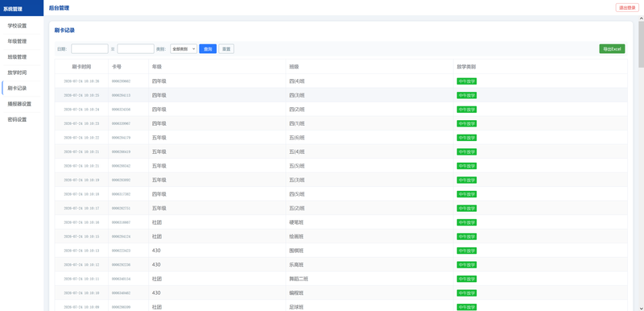Click the timestamp ending 10:10:13
The height and width of the screenshot is (311, 644).
coord(81,251)
